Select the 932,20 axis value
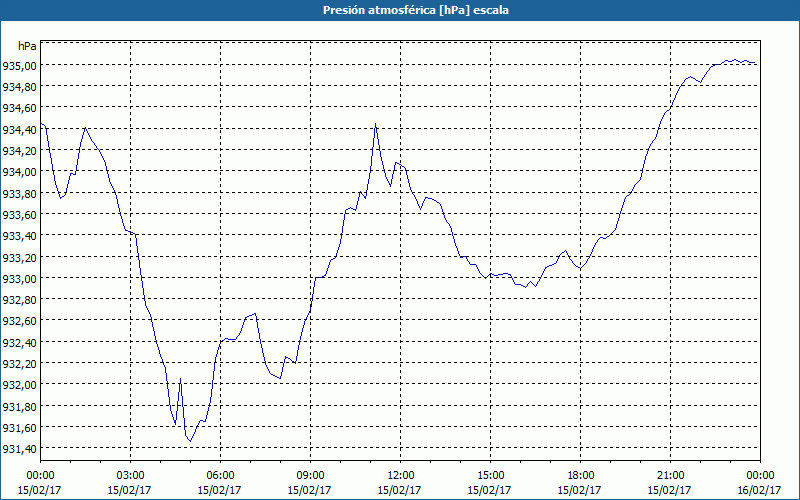Viewport: 800px width, 500px height. coord(19,363)
